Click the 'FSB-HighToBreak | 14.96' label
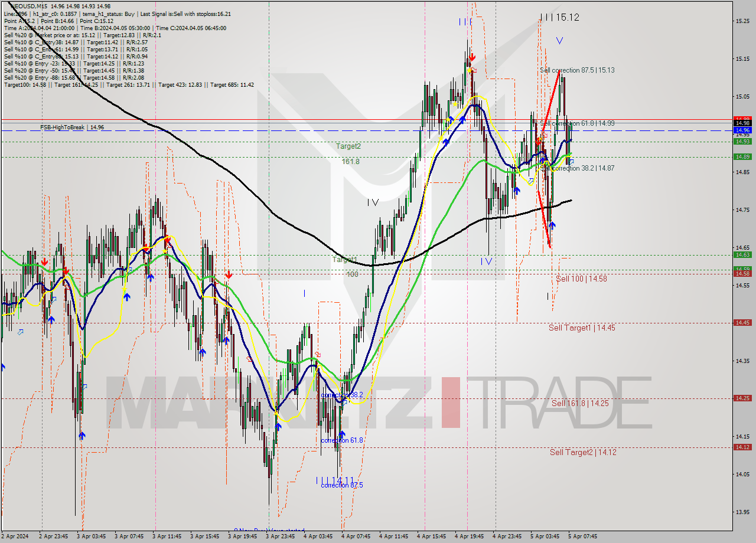 tap(72, 127)
